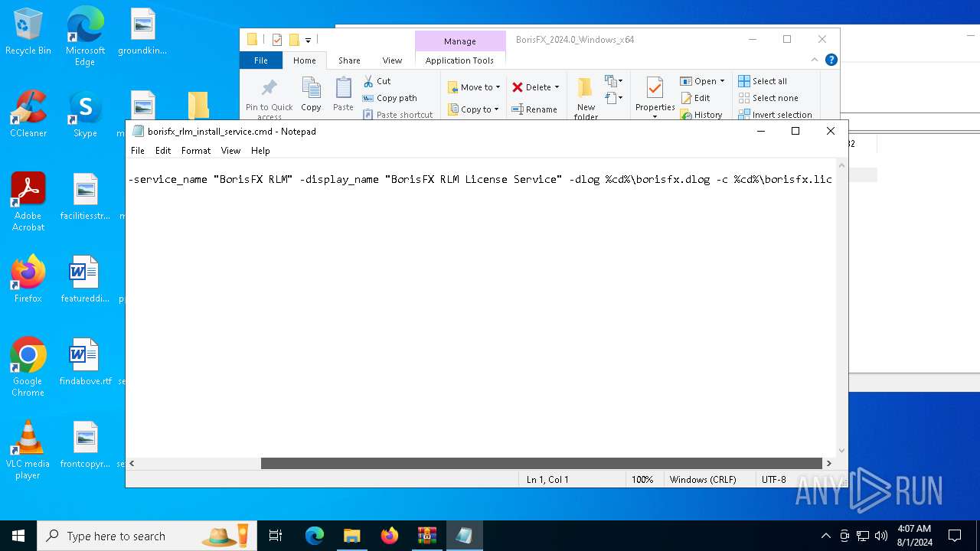The width and height of the screenshot is (980, 551).
Task: Click Cut in Explorer ribbon
Action: (x=377, y=81)
